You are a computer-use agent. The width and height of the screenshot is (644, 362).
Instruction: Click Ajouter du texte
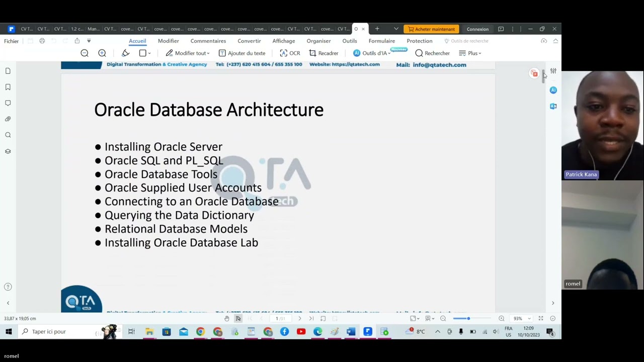point(242,53)
